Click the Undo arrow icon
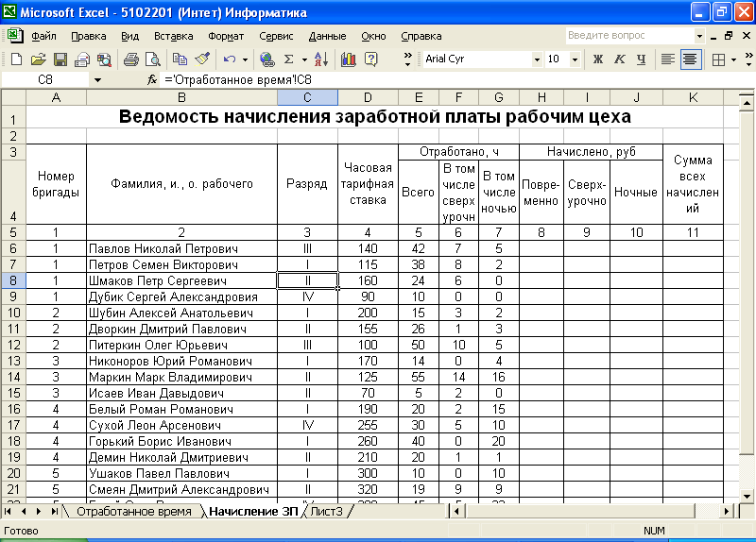The image size is (756, 542). (230, 59)
